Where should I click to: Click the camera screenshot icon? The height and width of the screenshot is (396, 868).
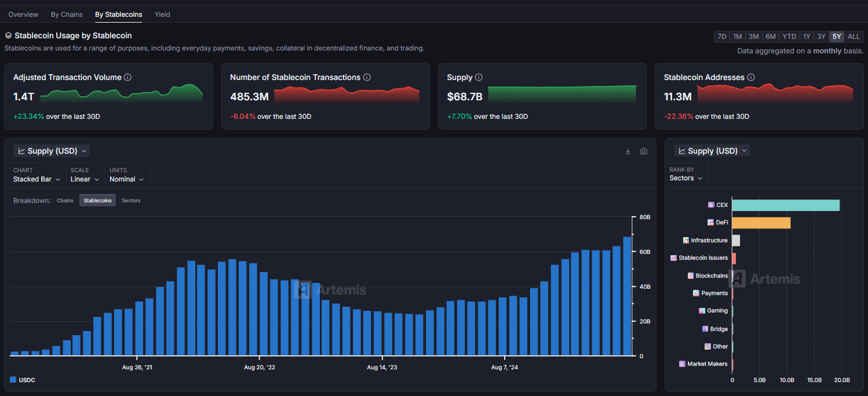[x=643, y=151]
